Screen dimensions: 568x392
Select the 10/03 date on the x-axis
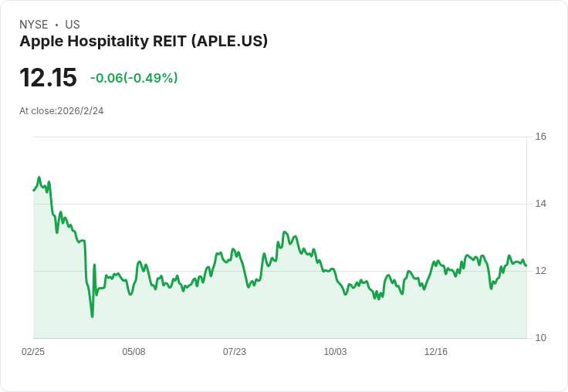[x=335, y=352]
